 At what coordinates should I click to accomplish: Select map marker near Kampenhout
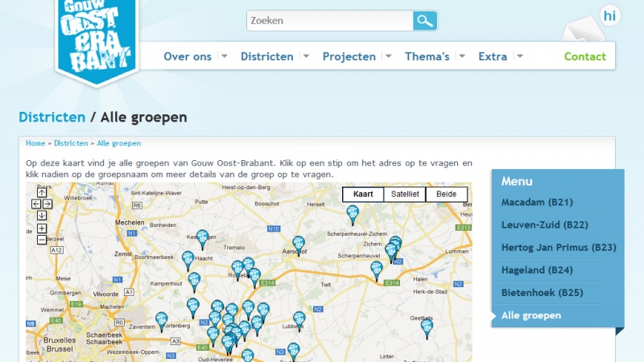click(194, 282)
